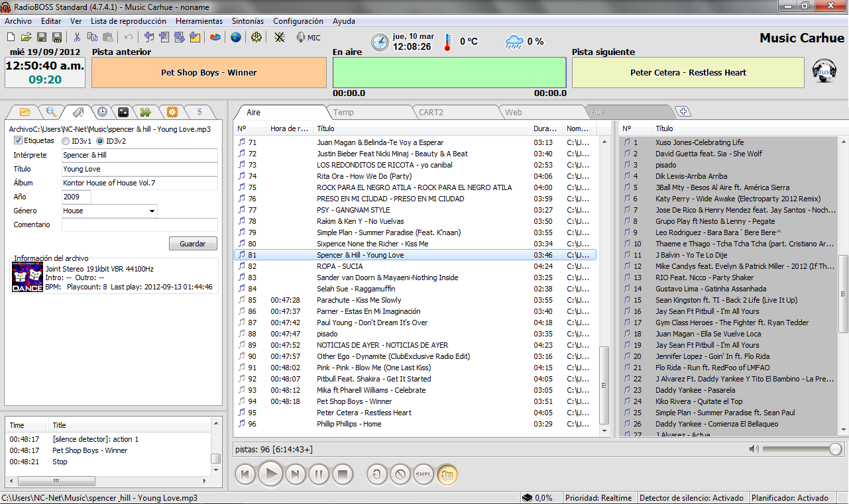Open the file browser folder tab
Image resolution: width=849 pixels, height=504 pixels.
point(25,111)
